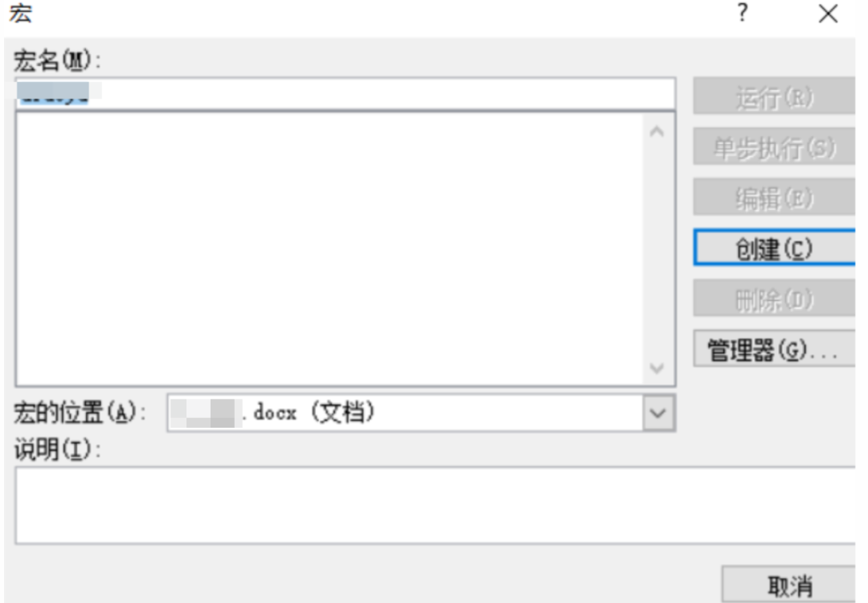This screenshot has height=603, width=868.
Task: Click the down arrow of macro list scrollbar
Action: 657,368
